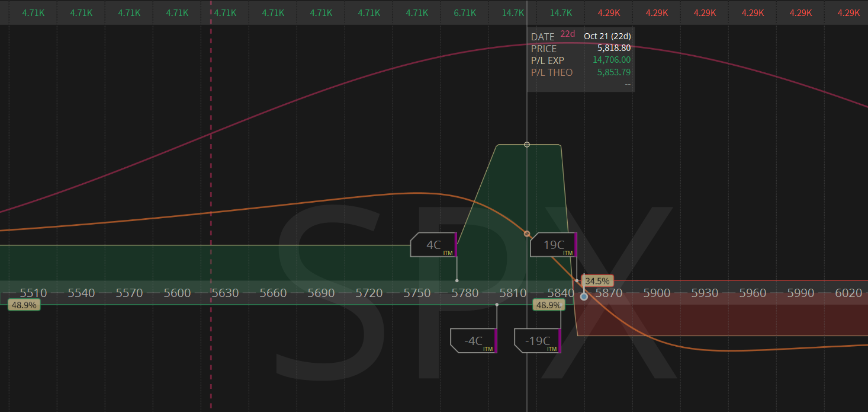The height and width of the screenshot is (412, 868).
Task: Click the 5,853.79 P/L THEO value
Action: [x=614, y=72]
